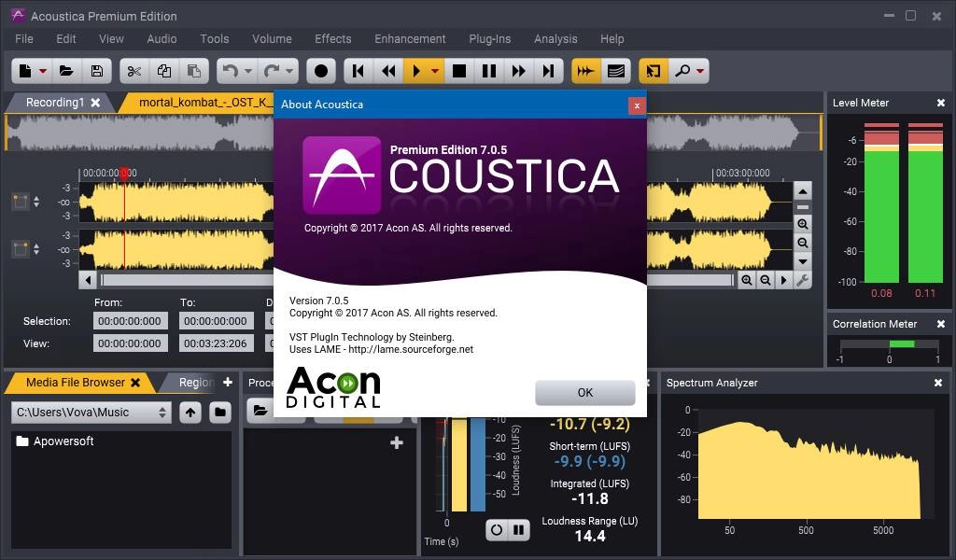
Task: Toggle the selection tool icon
Action: [x=653, y=71]
